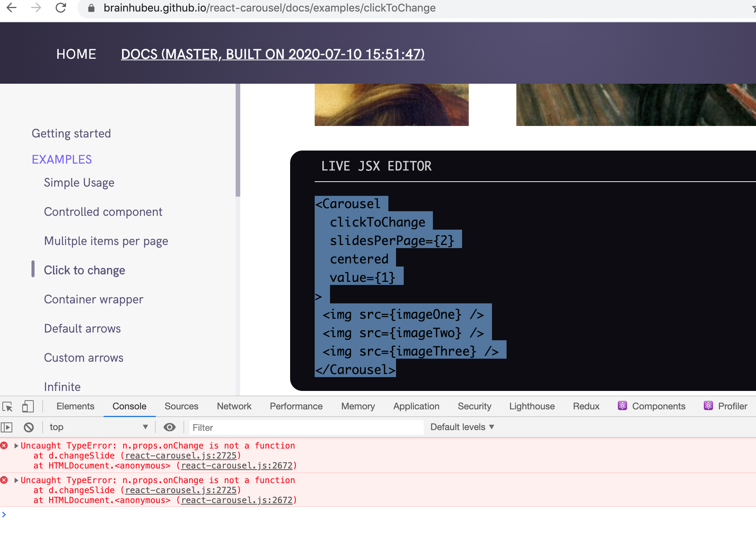Select the Inspect element tool
This screenshot has width=756, height=543.
8,406
